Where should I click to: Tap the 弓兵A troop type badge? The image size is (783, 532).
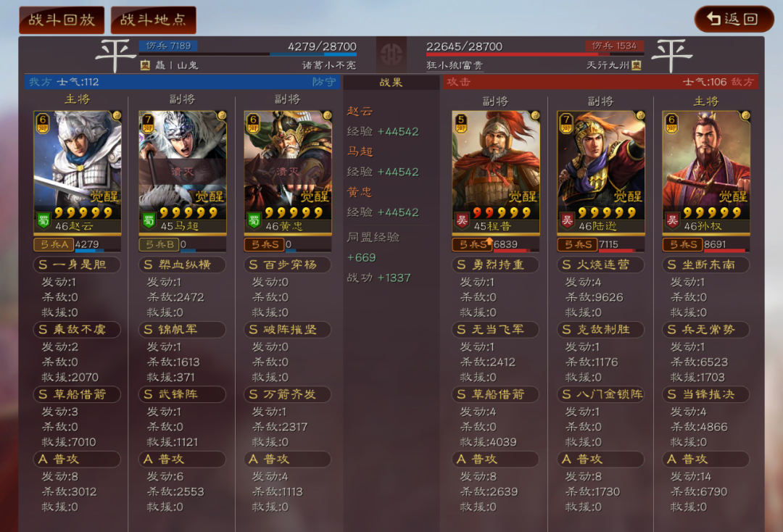(x=54, y=244)
